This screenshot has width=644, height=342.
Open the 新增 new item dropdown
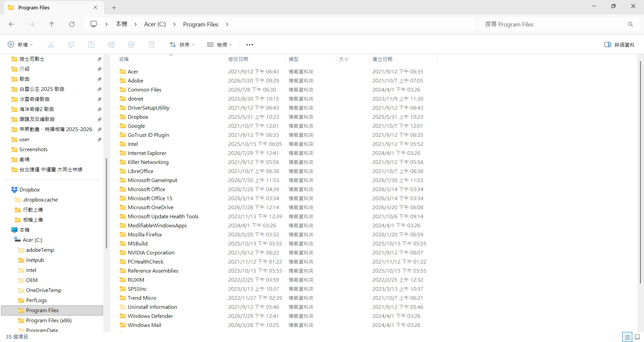(x=20, y=45)
